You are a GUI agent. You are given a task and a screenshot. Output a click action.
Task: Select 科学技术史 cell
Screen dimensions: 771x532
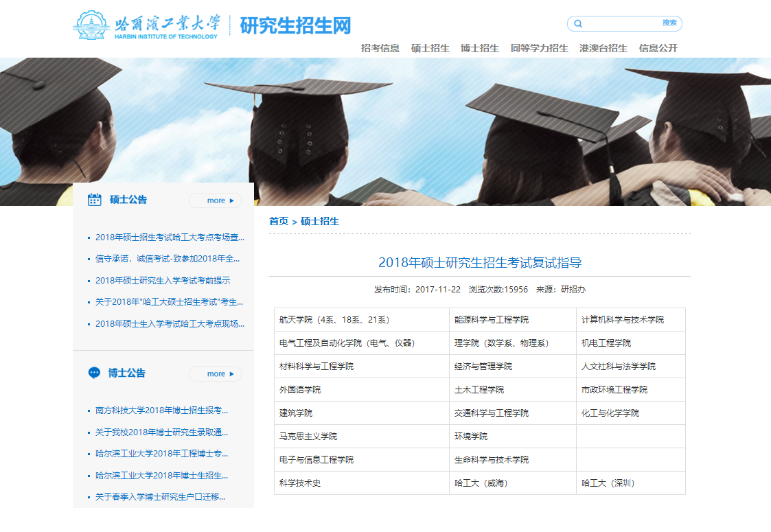(x=362, y=483)
